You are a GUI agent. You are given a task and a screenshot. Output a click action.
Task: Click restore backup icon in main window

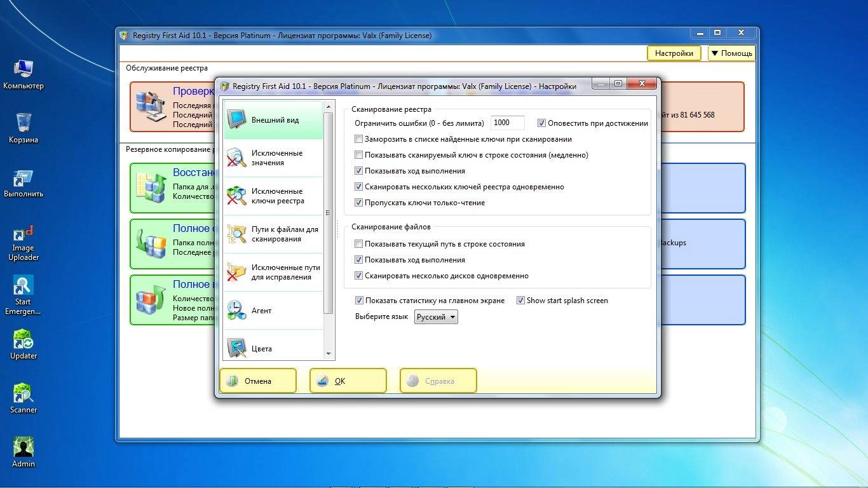click(151, 187)
